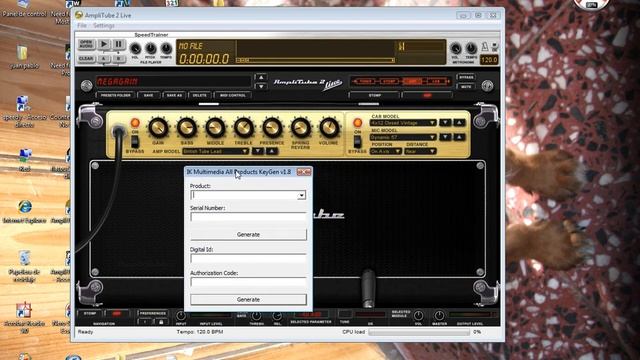Switch to the Amp module tab
Image resolution: width=640 pixels, height=360 pixels.
pyautogui.click(x=427, y=96)
